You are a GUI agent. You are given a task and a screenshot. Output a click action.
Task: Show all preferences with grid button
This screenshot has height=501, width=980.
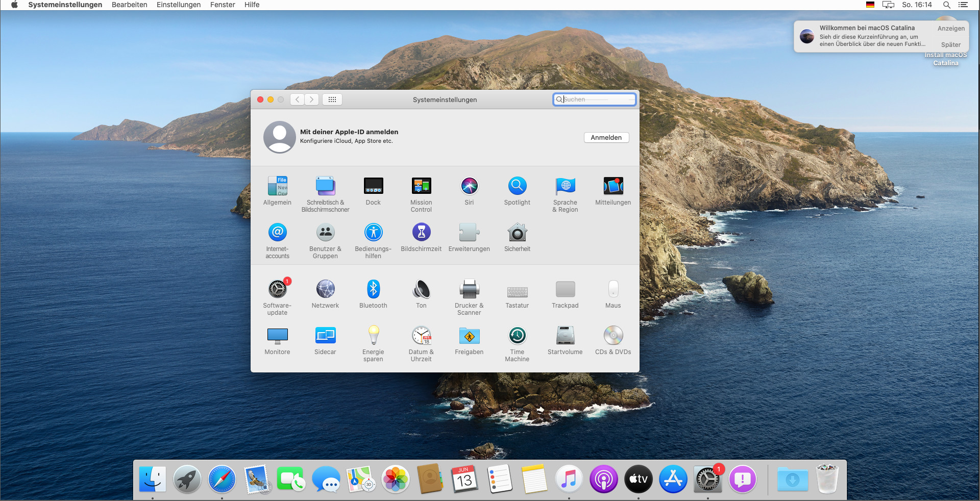click(332, 99)
